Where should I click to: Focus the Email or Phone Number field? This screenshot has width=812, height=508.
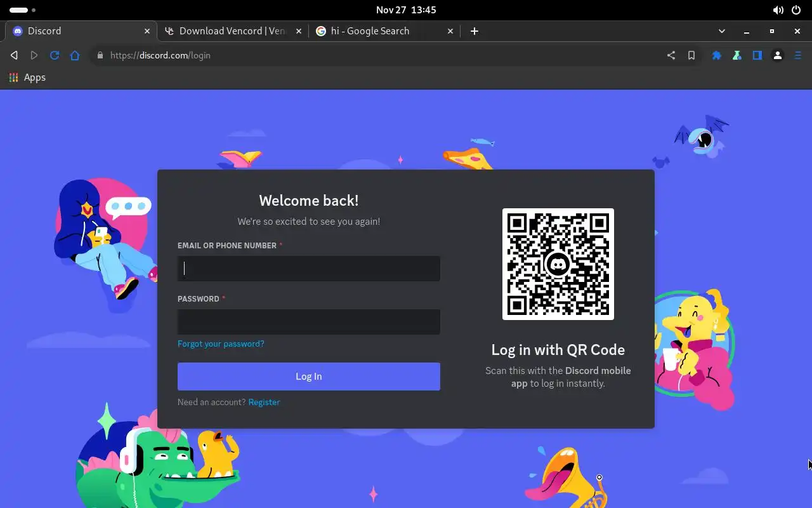pyautogui.click(x=309, y=269)
